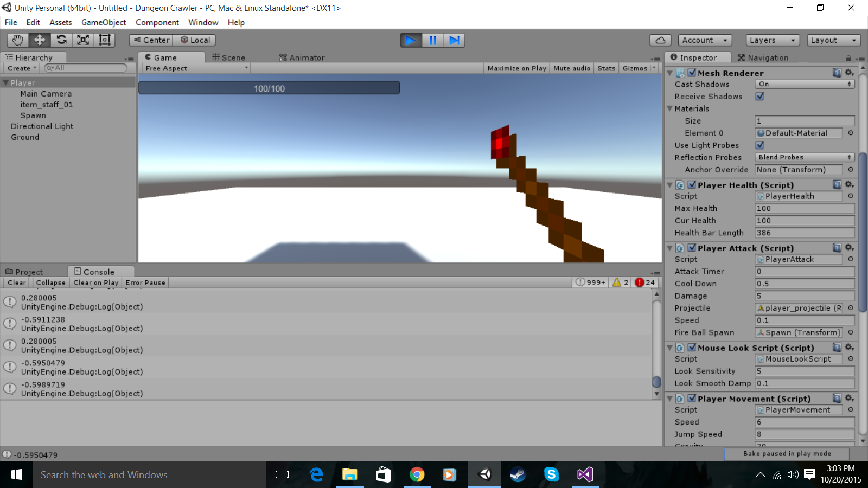
Task: Open Skype from taskbar
Action: point(551,475)
